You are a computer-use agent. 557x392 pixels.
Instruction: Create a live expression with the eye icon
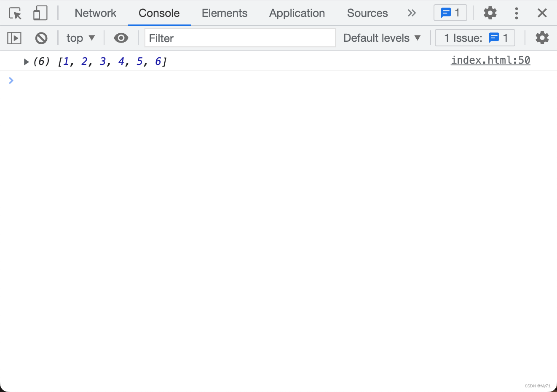click(x=121, y=38)
